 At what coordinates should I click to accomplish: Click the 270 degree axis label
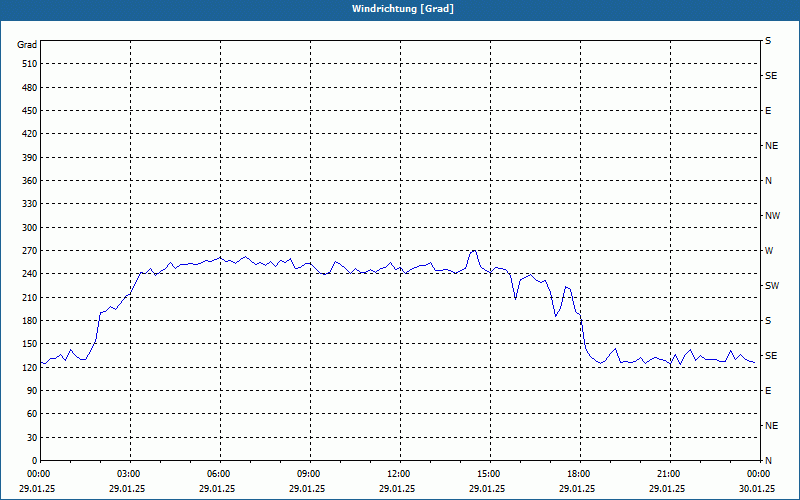click(x=30, y=251)
